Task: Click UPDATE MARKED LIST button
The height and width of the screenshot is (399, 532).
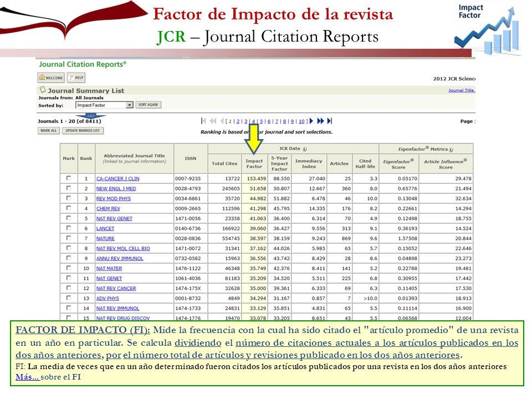Action: (83, 131)
